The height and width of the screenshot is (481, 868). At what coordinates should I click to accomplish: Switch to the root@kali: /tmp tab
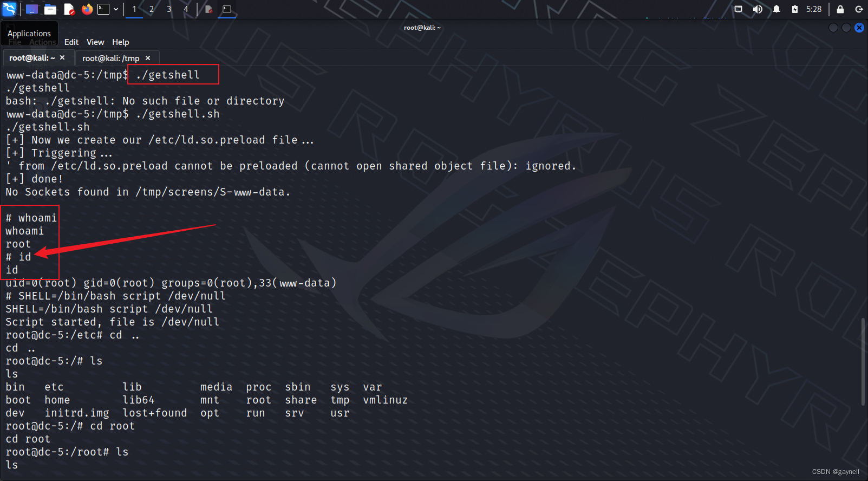tap(110, 58)
